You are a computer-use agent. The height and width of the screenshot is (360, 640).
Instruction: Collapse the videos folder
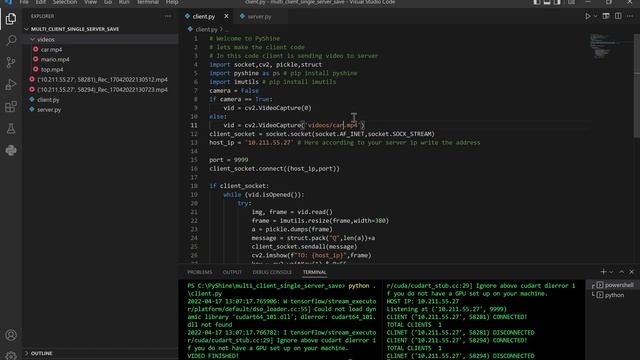tap(45, 39)
